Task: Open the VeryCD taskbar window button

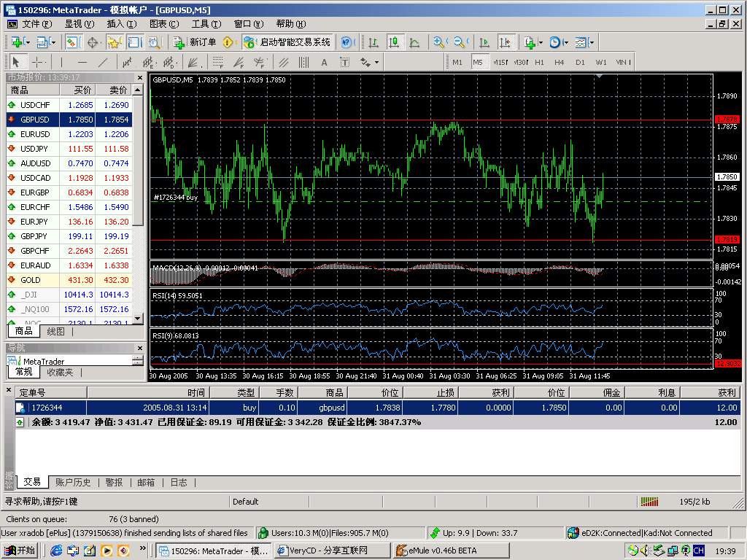Action: [x=333, y=551]
